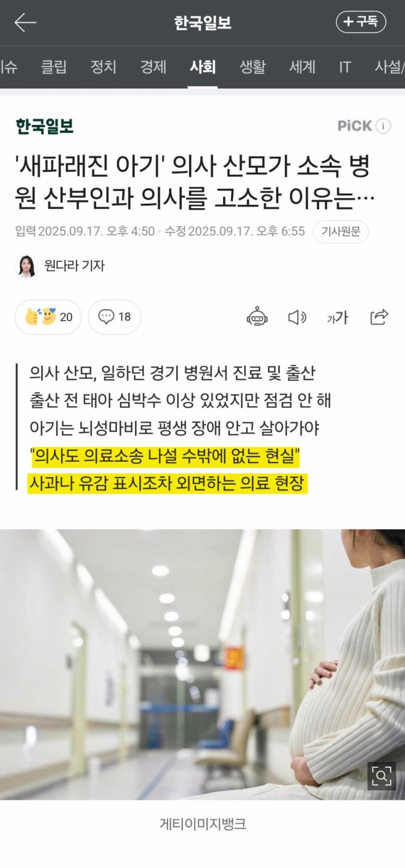Play the article audio via speaker icon
The height and width of the screenshot is (868, 405).
tap(297, 317)
